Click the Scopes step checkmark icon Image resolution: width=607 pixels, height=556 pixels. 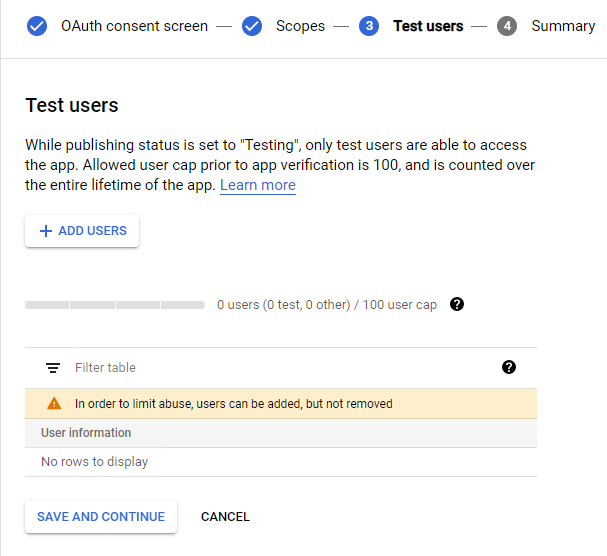pos(252,26)
